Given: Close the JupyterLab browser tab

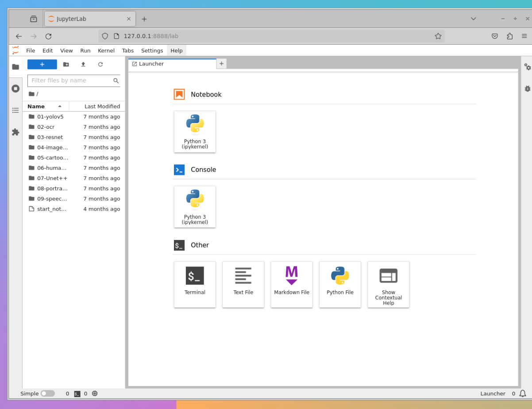Looking at the screenshot, I should (129, 19).
